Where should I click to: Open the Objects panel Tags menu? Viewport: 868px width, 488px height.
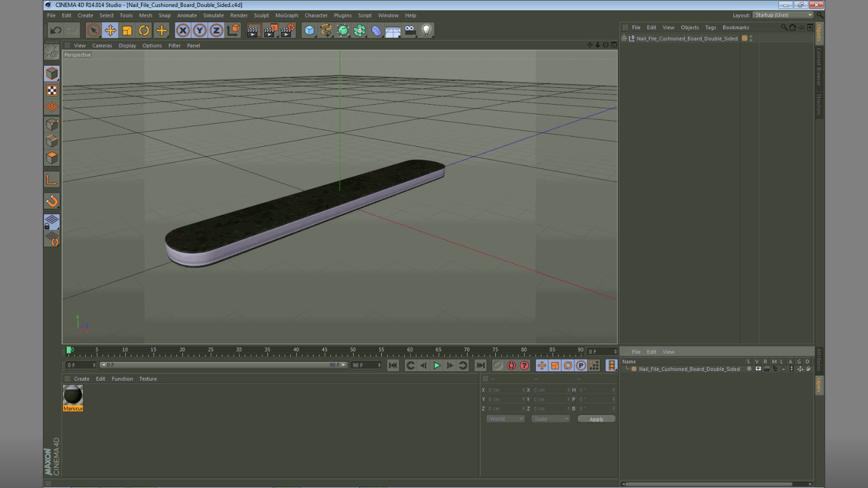click(711, 28)
